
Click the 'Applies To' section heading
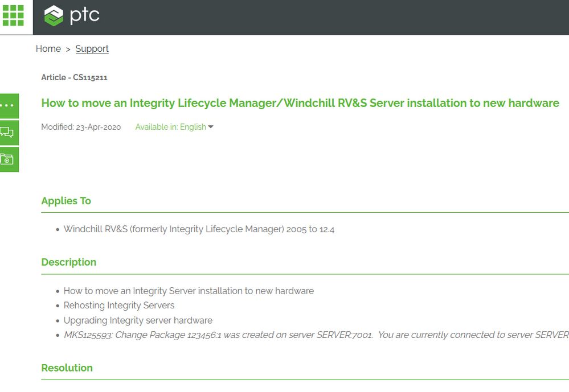(x=66, y=201)
